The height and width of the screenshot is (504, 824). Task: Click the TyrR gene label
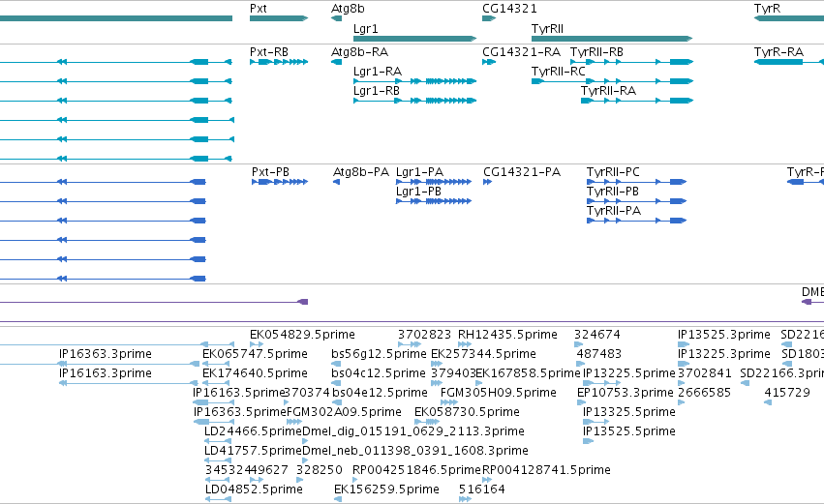767,9
